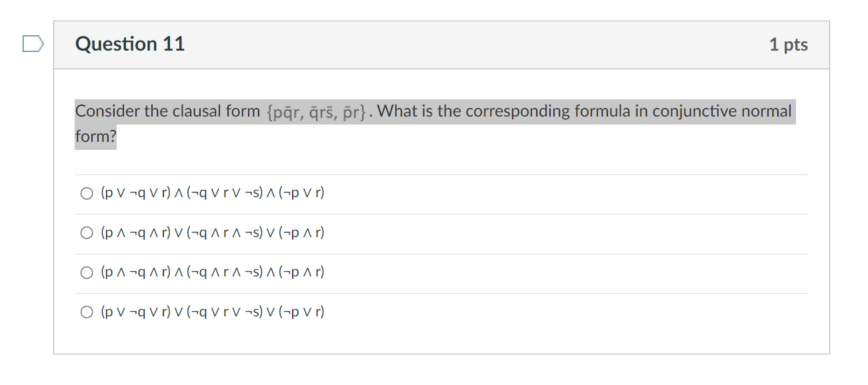The width and height of the screenshot is (868, 385).
Task: Click the Question 11 header text
Action: coord(131,44)
